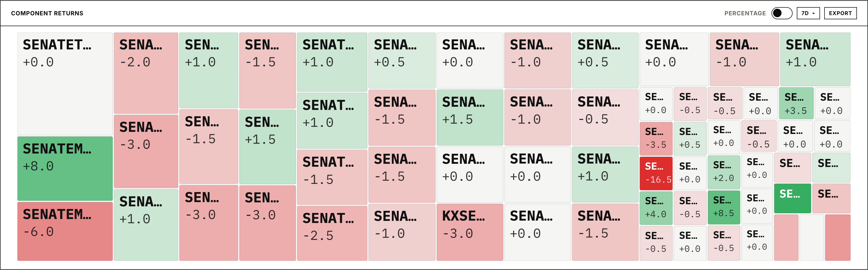Click the bright red tile showing -16.5
Screen dimensions: 868x270
tap(656, 173)
